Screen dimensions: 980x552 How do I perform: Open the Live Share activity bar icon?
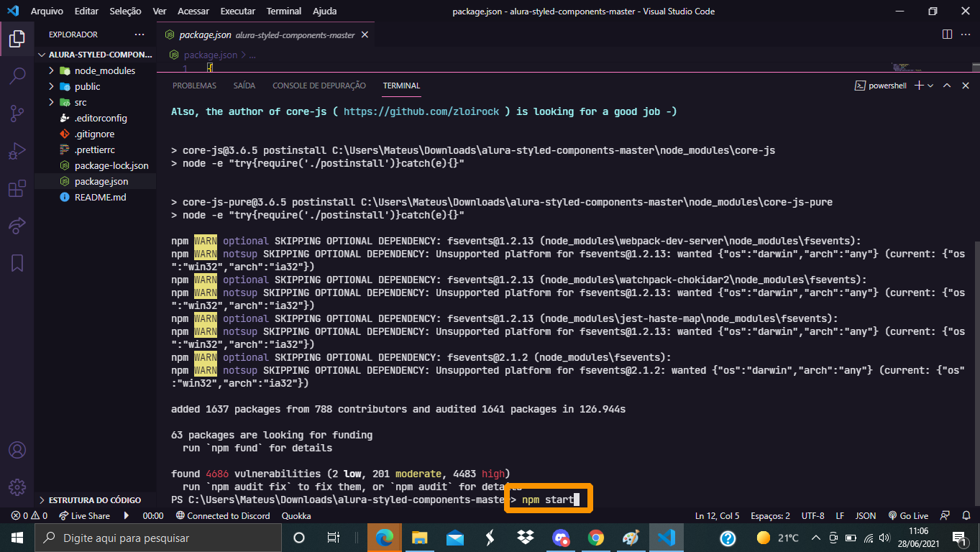tap(17, 226)
